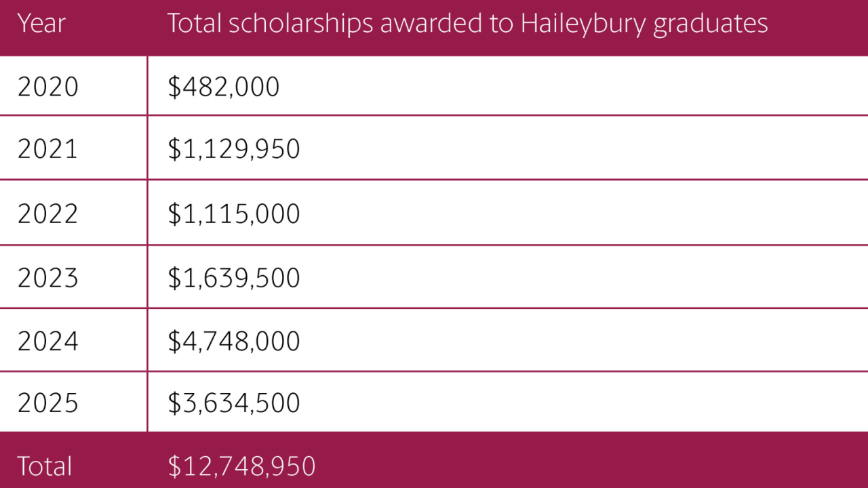Click the 2025 year cell

click(x=47, y=403)
